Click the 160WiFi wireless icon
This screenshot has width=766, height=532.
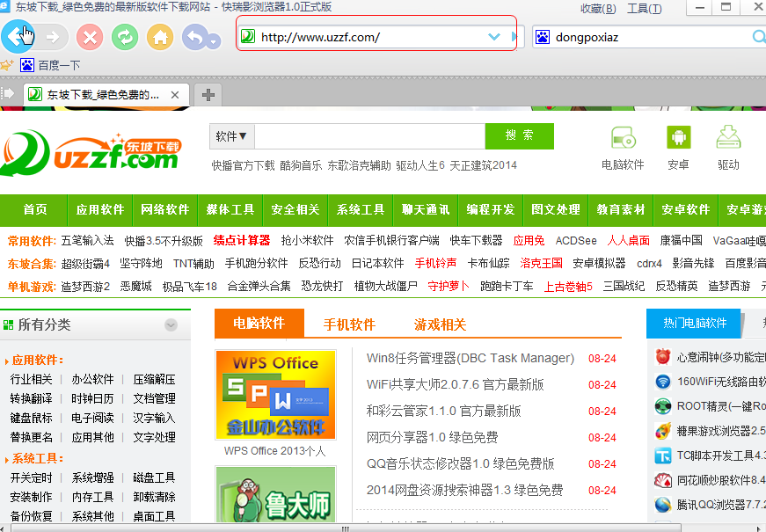coord(663,382)
